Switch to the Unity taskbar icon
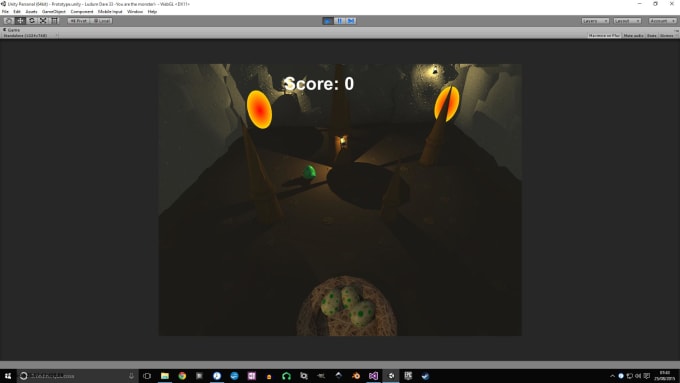 pyautogui.click(x=391, y=376)
